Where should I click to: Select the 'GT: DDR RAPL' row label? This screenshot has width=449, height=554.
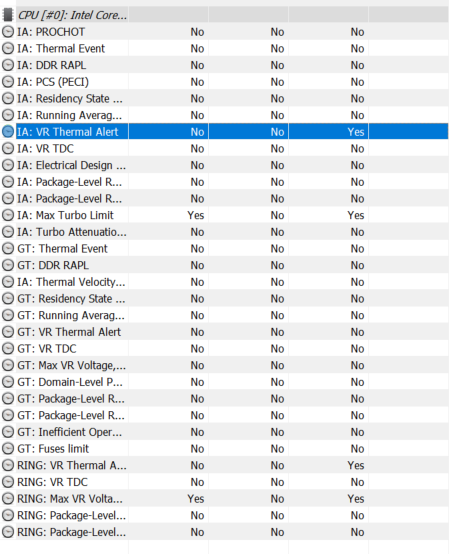pyautogui.click(x=53, y=265)
